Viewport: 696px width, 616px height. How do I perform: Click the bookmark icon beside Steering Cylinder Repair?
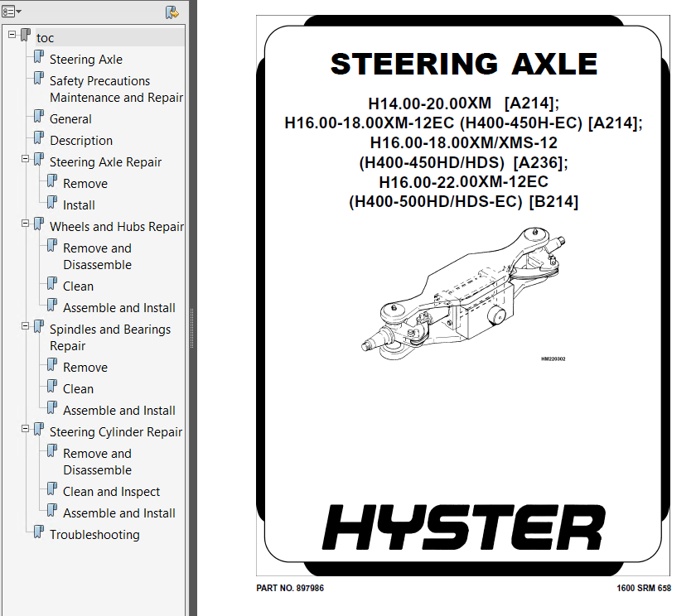[x=39, y=429]
